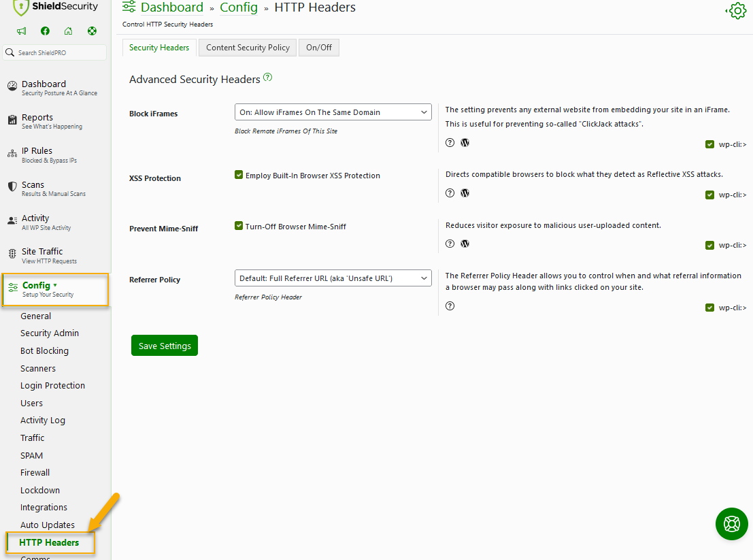This screenshot has height=560, width=753.
Task: Open the On/Off tab
Action: point(318,48)
